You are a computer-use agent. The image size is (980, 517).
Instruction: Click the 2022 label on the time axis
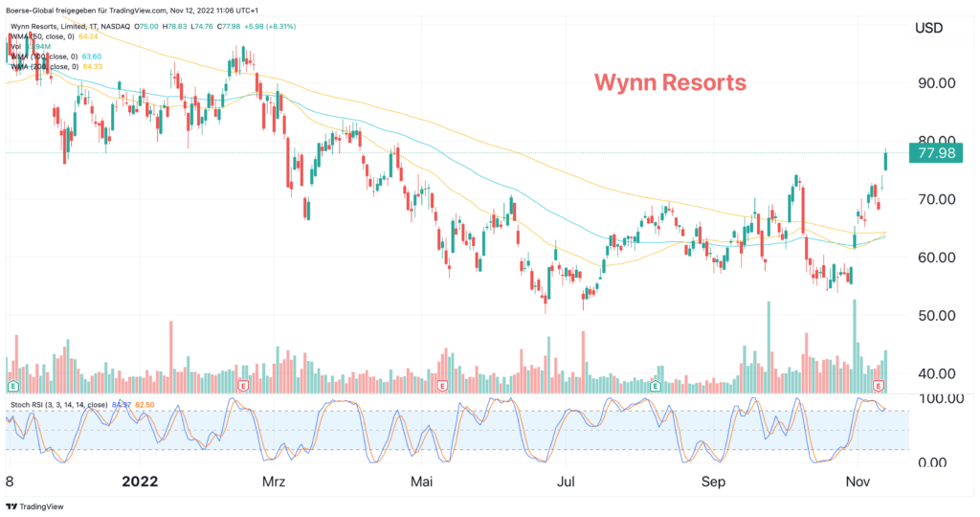[x=140, y=482]
